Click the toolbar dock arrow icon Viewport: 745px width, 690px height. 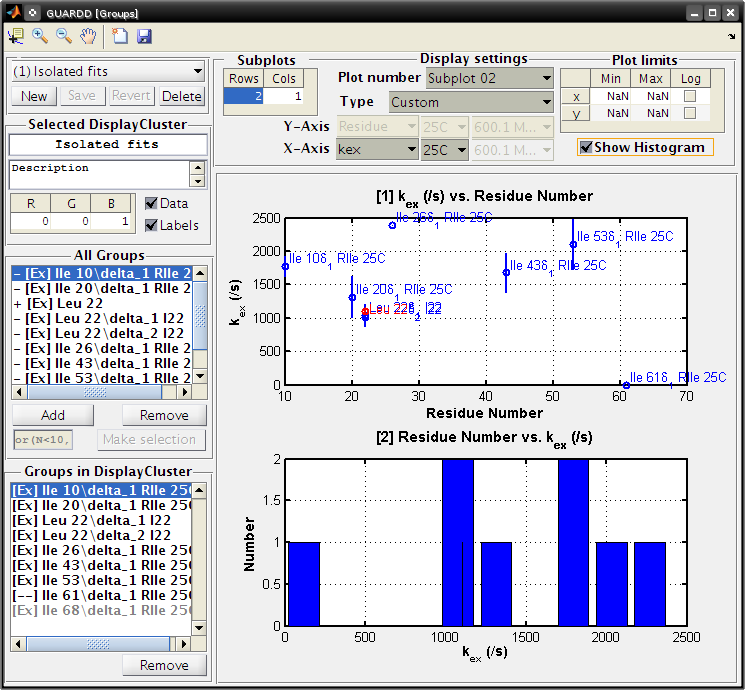point(732,36)
